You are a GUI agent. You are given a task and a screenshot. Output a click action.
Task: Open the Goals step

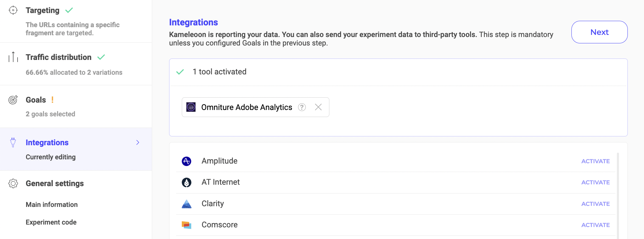tap(36, 100)
